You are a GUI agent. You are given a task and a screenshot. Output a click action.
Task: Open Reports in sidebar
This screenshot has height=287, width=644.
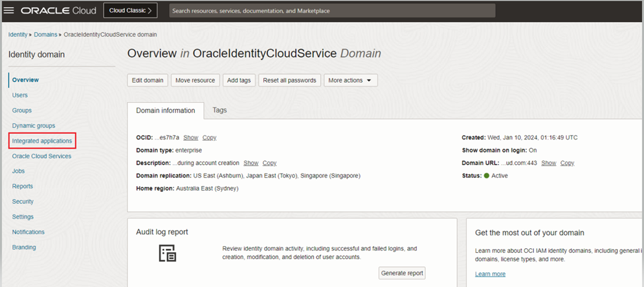click(x=23, y=186)
